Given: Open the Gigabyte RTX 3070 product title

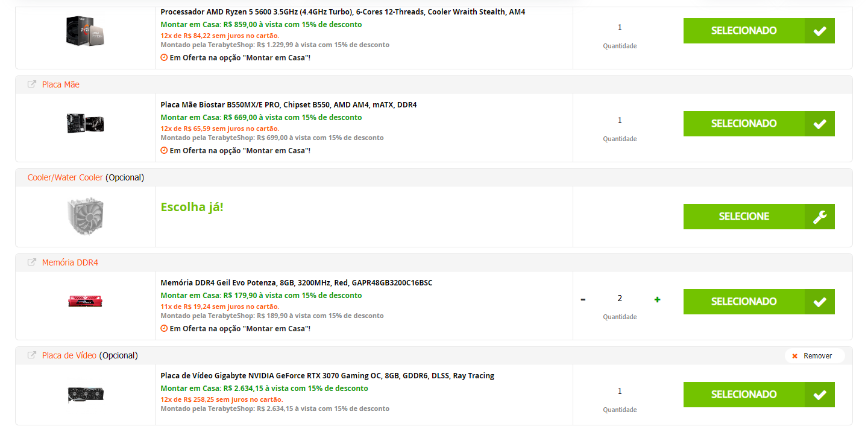Looking at the screenshot, I should point(327,375).
